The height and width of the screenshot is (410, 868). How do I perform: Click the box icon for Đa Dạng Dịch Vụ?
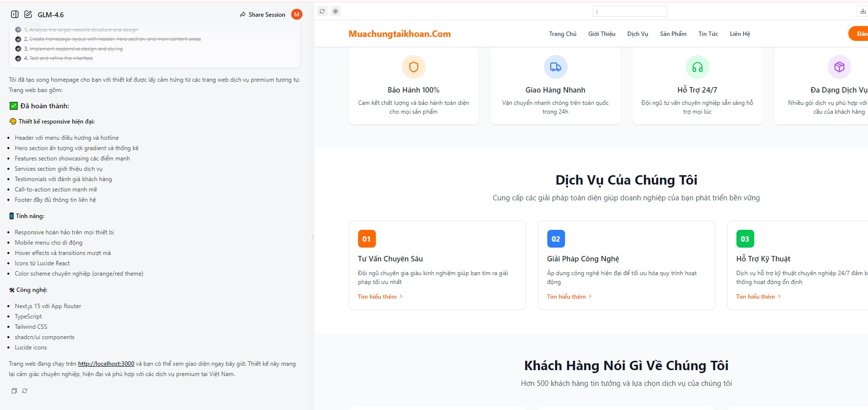[839, 67]
